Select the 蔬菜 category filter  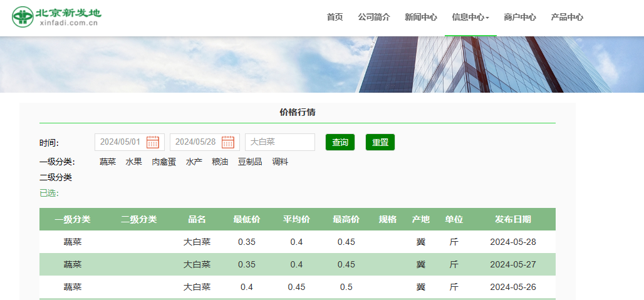pos(108,162)
